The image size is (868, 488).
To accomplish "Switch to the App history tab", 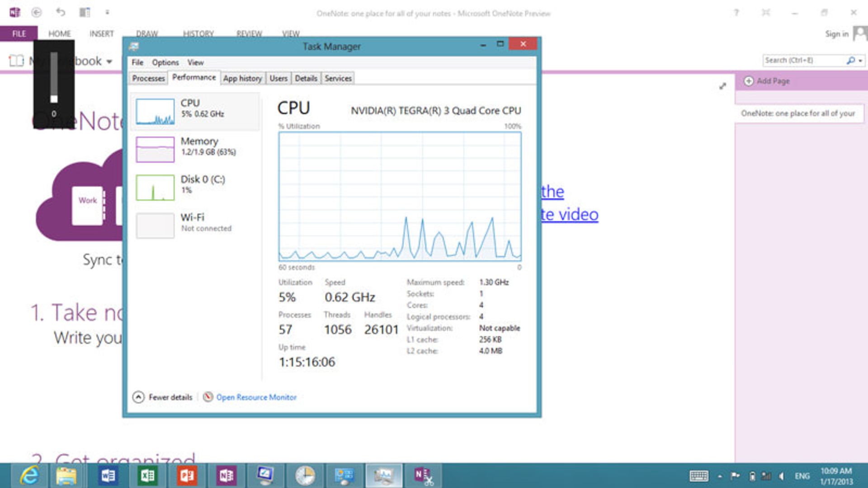I will [x=243, y=78].
